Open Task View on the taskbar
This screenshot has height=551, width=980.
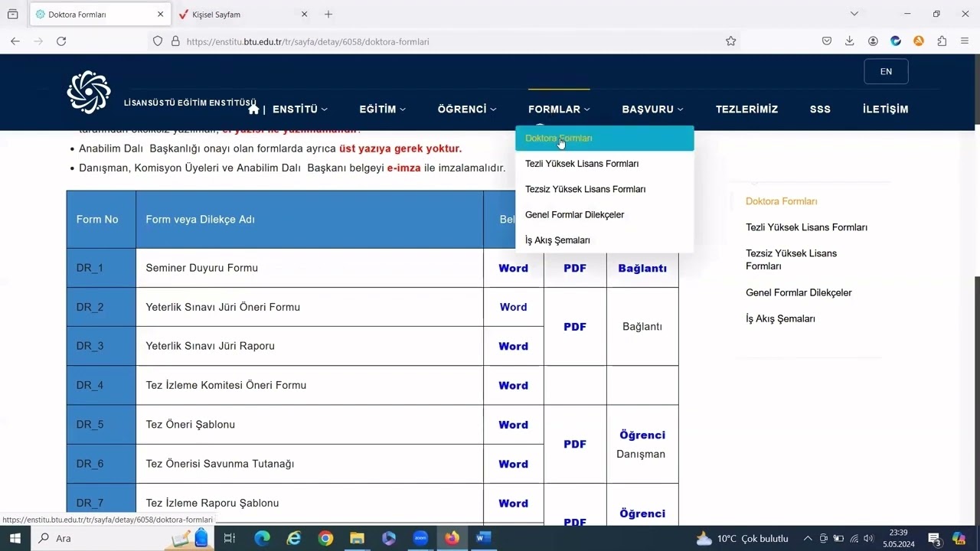point(229,538)
